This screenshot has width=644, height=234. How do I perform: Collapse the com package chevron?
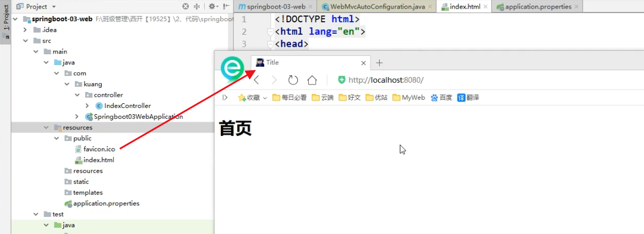(56, 74)
